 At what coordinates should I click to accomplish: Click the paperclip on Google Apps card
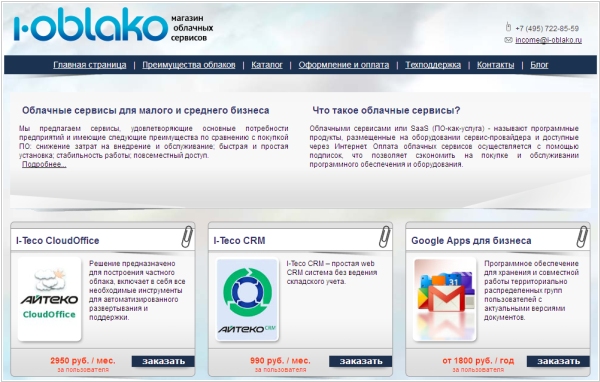pos(582,237)
